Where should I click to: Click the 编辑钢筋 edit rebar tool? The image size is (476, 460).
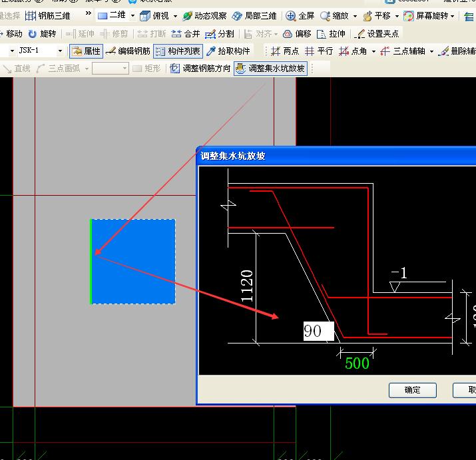click(128, 51)
